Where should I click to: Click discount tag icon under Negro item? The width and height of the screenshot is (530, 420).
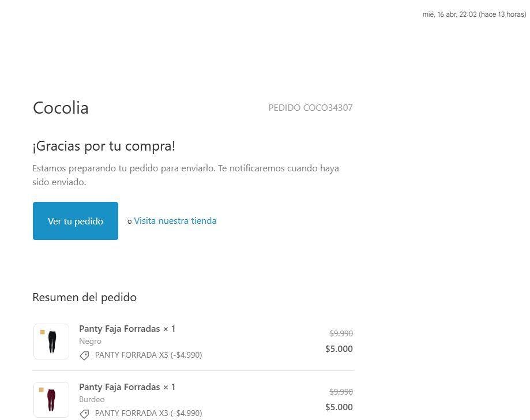[84, 355]
